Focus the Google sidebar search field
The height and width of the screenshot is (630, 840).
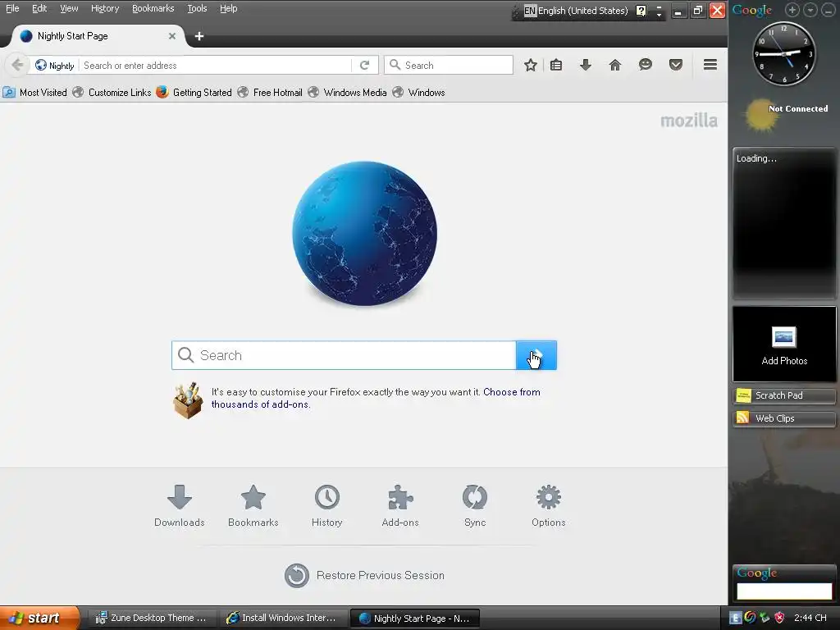(784, 591)
